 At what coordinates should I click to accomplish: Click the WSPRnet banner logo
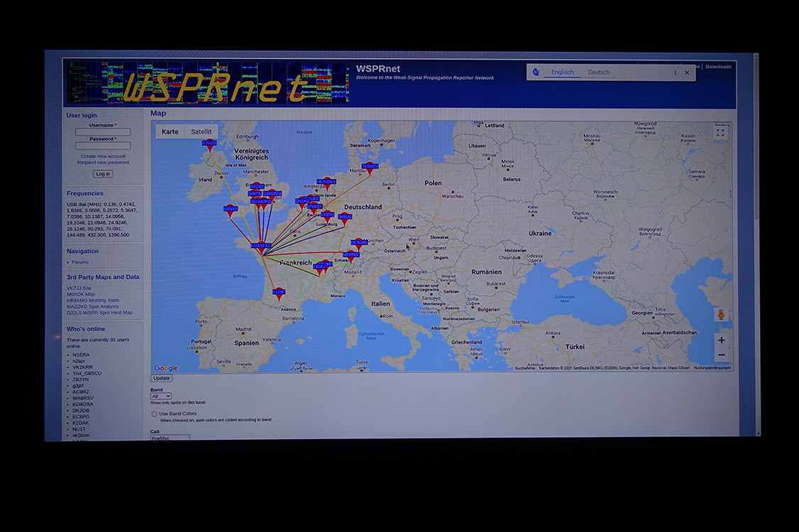(208, 84)
